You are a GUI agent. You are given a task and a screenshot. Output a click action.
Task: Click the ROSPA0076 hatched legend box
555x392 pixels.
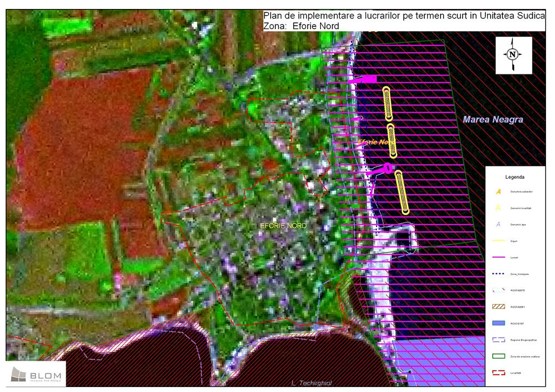[498, 290]
